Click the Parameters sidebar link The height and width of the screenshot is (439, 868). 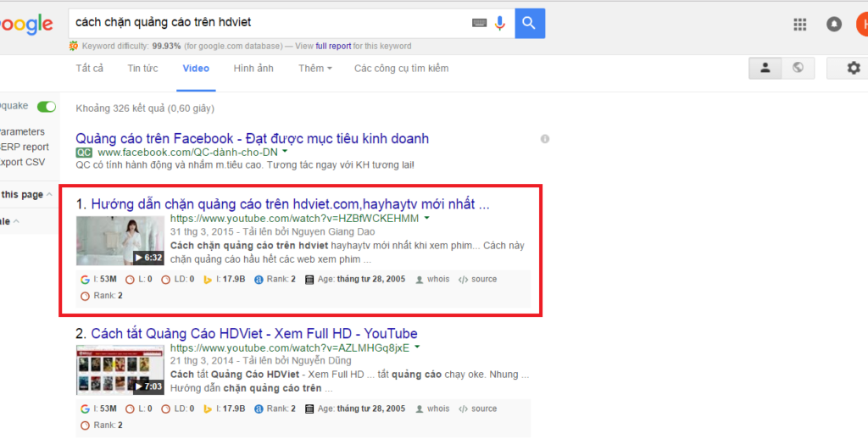coord(22,131)
